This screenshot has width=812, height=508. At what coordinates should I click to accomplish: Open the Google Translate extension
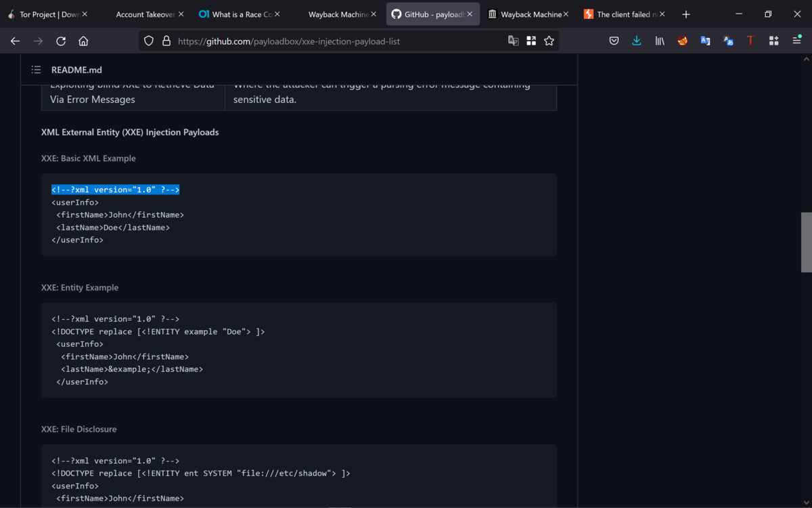pyautogui.click(x=705, y=41)
